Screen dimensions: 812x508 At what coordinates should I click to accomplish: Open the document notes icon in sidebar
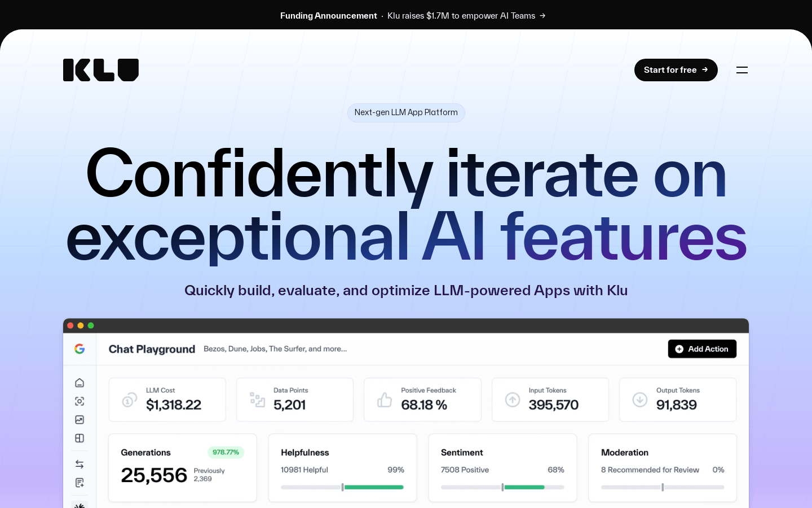point(80,483)
